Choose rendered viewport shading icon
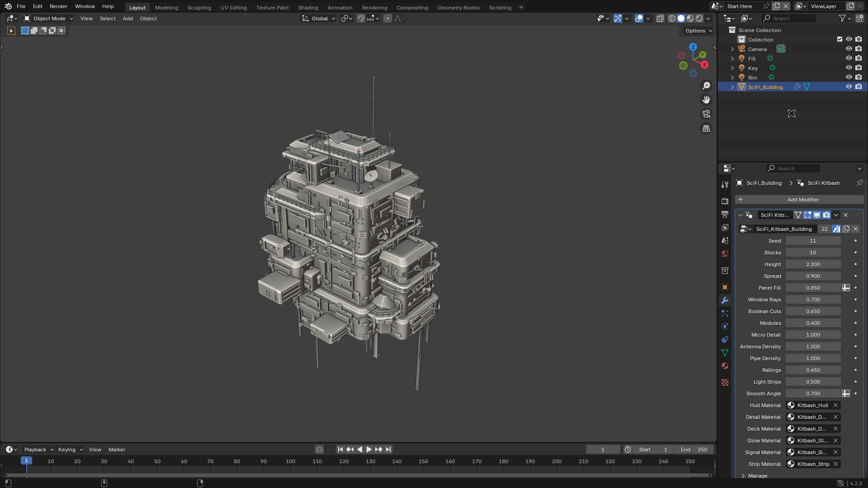The width and height of the screenshot is (868, 488). coord(699,19)
